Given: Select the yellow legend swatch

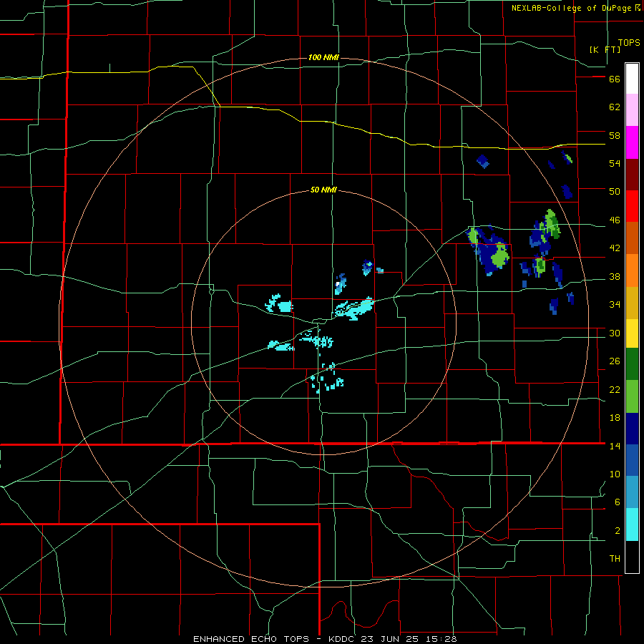Looking at the screenshot, I should click(632, 333).
